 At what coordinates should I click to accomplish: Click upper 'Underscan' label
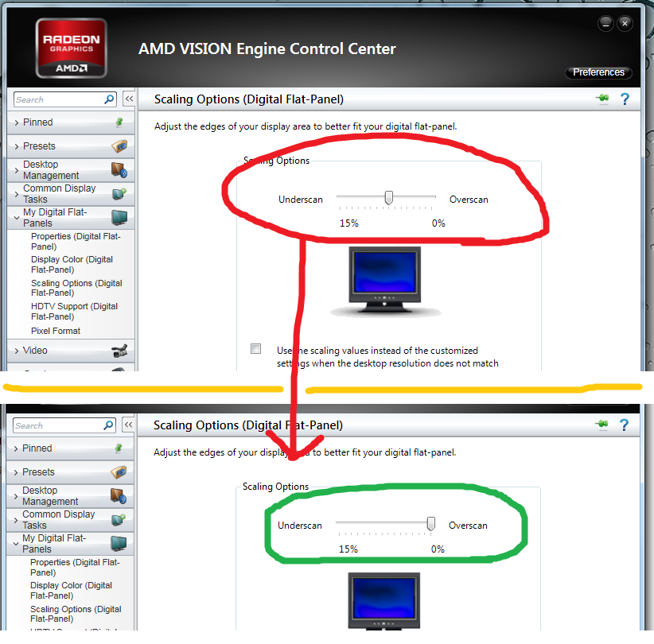(300, 200)
